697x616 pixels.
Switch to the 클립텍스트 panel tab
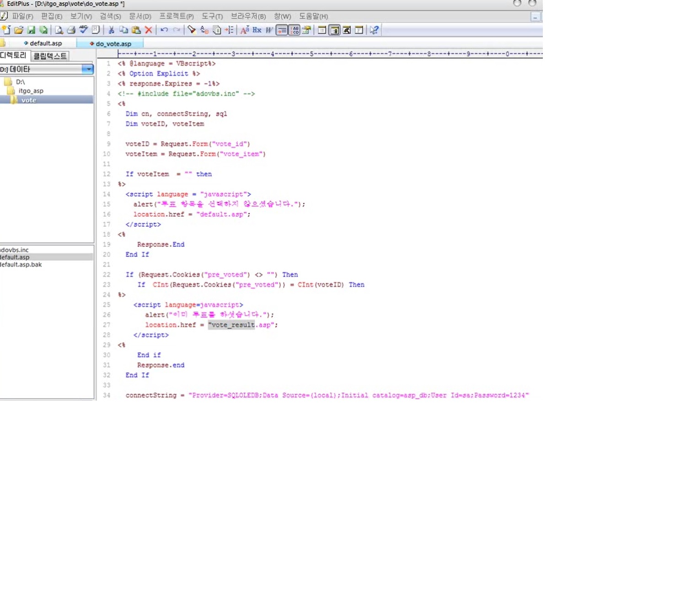[50, 55]
